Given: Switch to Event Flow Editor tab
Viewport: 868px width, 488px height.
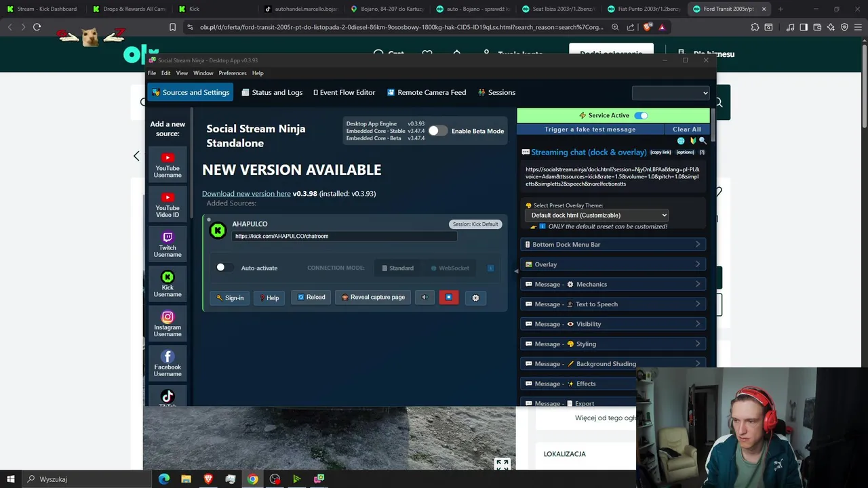Looking at the screenshot, I should (x=344, y=92).
